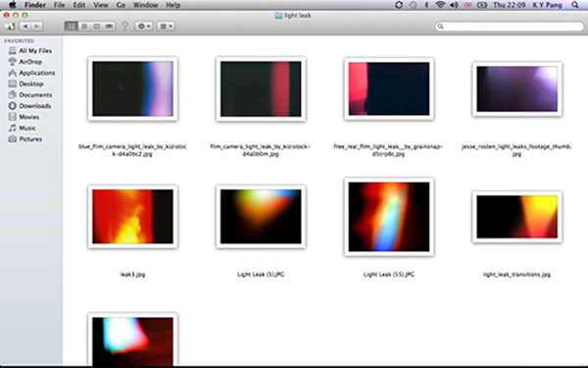Viewport: 588px width, 368px height.
Task: Select the leak3.jpg thumbnail
Action: coord(132,216)
